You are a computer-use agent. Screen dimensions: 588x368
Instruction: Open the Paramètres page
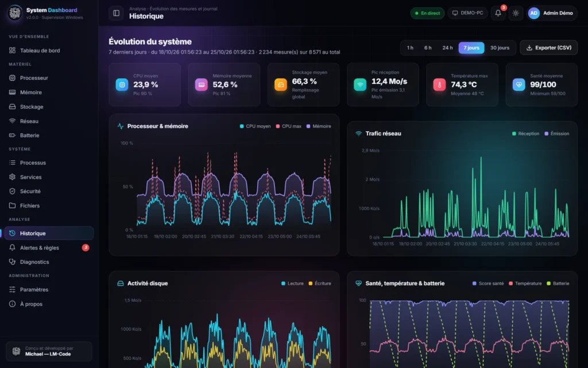click(x=49, y=290)
